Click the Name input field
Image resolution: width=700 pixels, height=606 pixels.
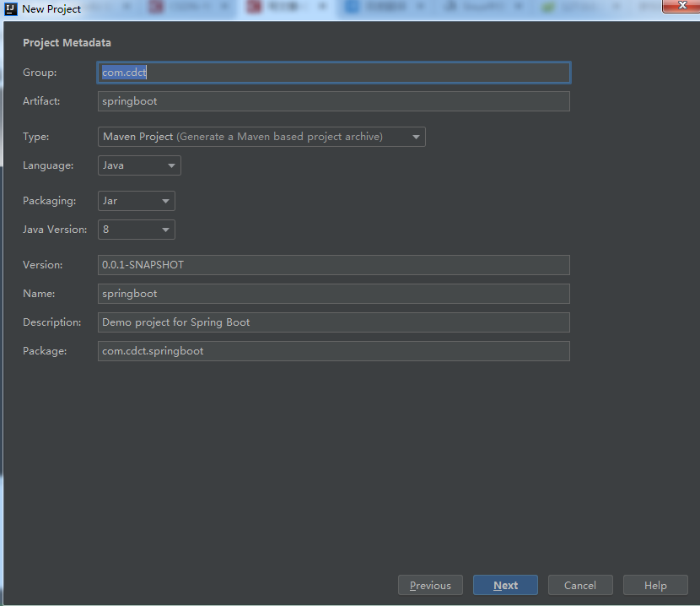[333, 294]
